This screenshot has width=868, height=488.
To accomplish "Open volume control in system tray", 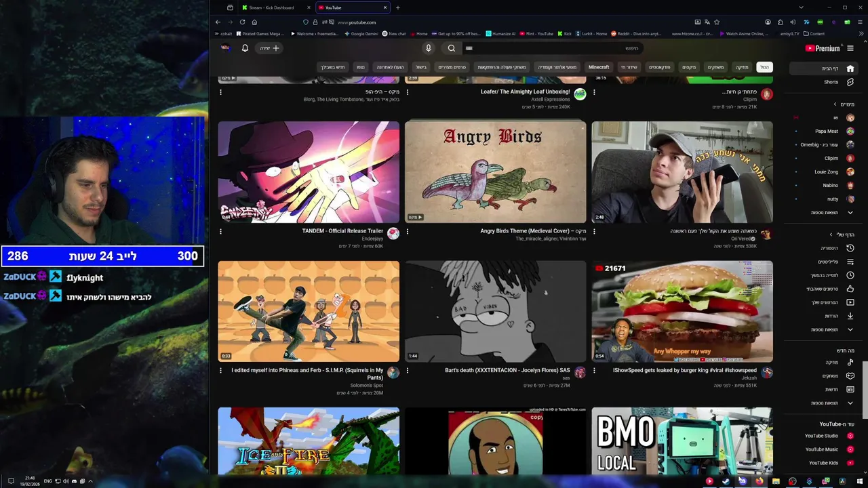I will [x=66, y=481].
